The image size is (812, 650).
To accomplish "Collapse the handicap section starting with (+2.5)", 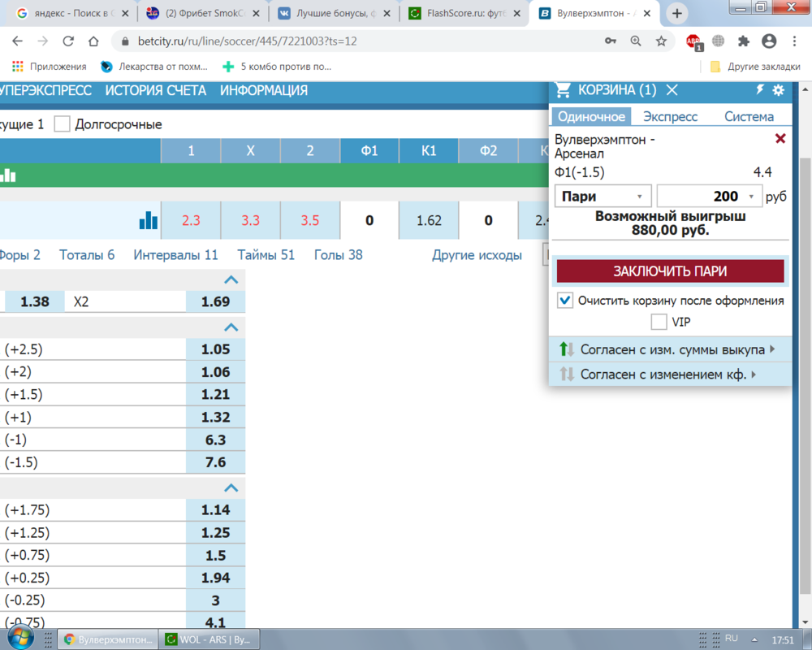I will pos(231,327).
